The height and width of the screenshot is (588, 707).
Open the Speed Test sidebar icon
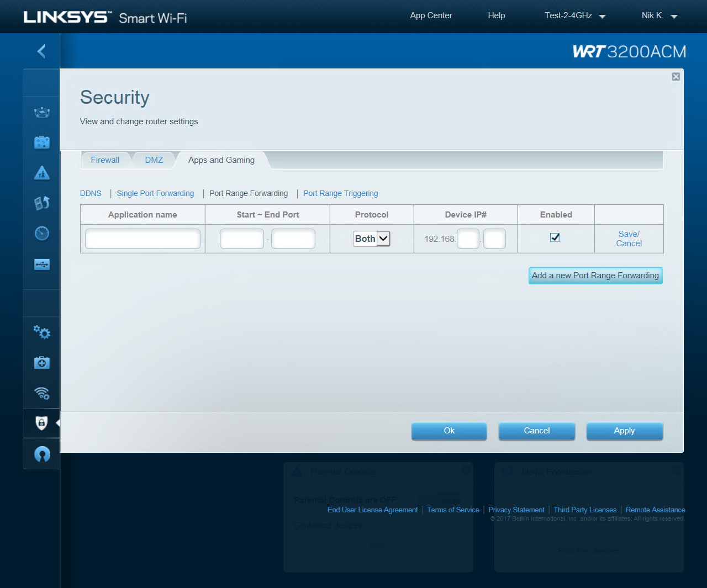[x=42, y=234]
